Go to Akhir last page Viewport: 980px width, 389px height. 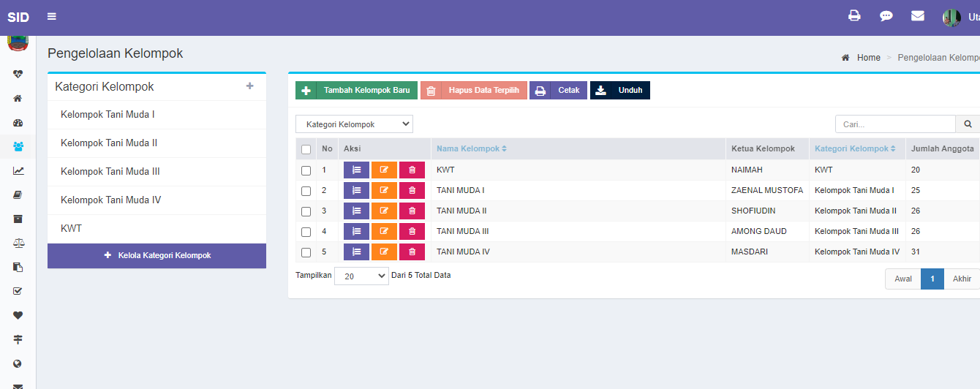pyautogui.click(x=962, y=279)
